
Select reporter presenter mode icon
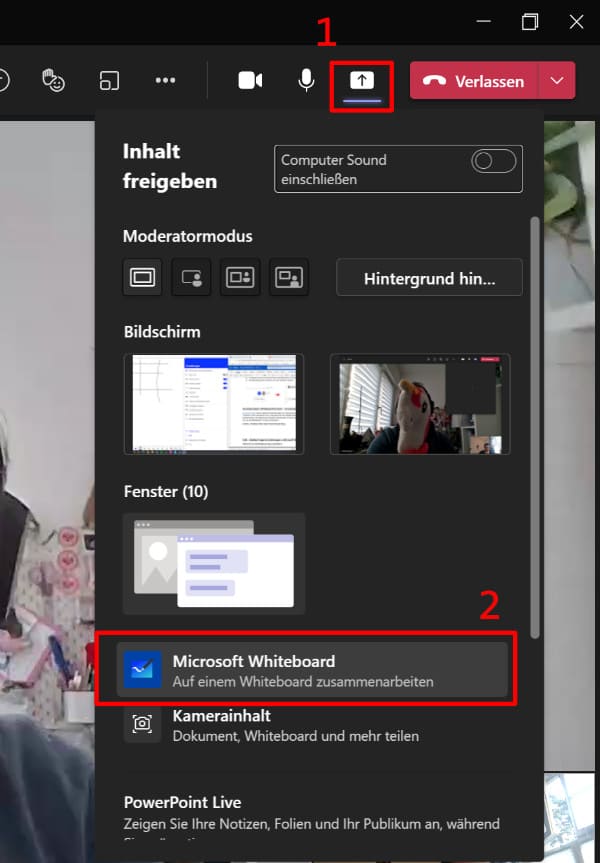tap(289, 277)
